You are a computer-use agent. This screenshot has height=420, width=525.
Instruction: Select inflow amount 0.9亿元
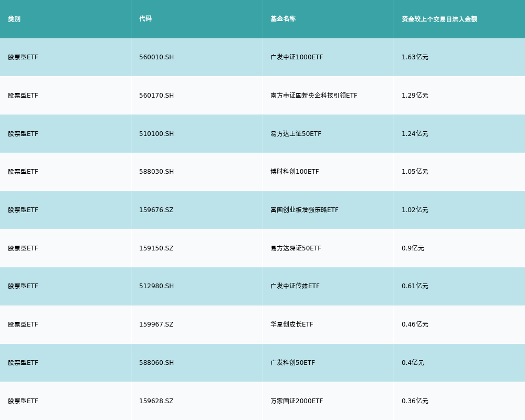pyautogui.click(x=413, y=248)
